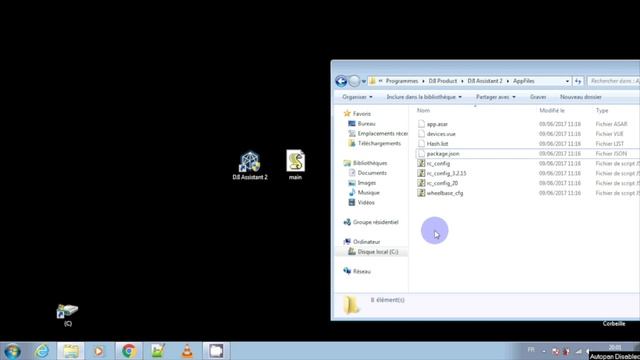Sort by the Modifié le column header
640x360 pixels.
tap(552, 111)
